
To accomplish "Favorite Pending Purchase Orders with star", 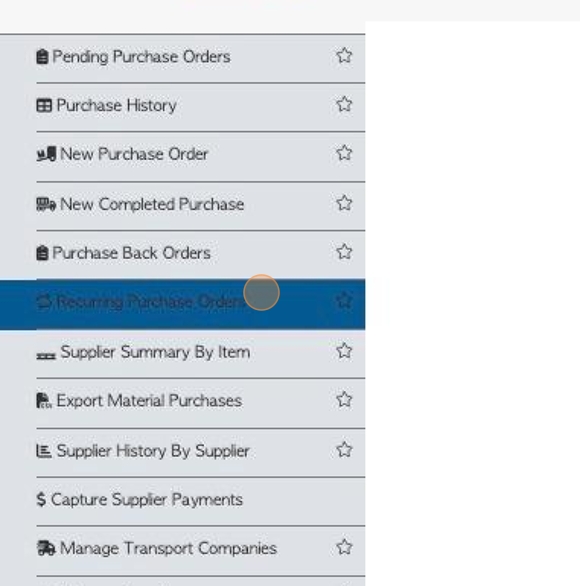I will pos(344,56).
